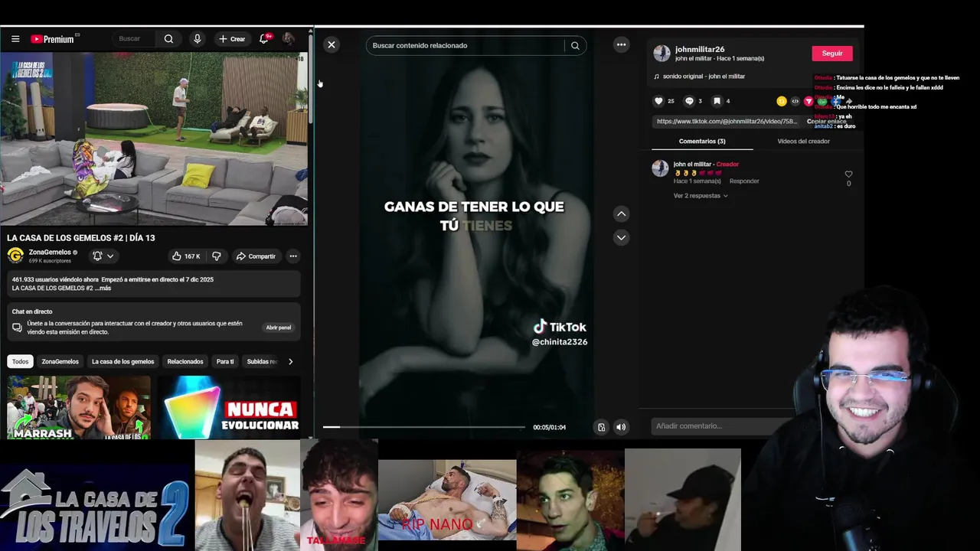The image size is (980, 551).
Task: Follow johnmilitar26 with Seguir
Action: point(832,54)
